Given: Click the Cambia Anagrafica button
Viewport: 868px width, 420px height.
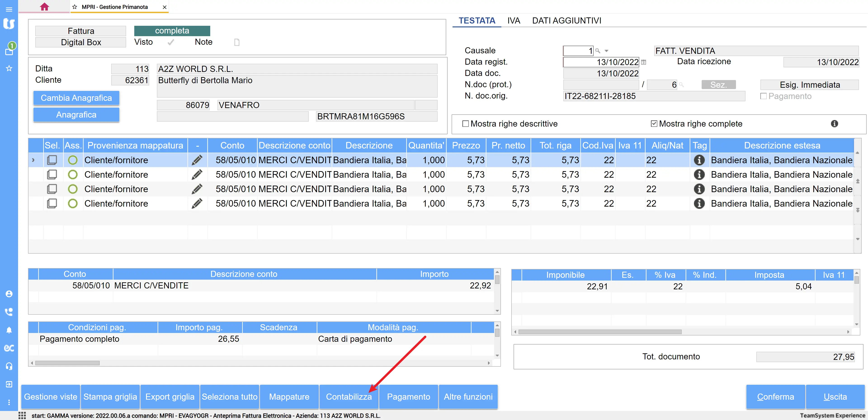Looking at the screenshot, I should (x=76, y=98).
